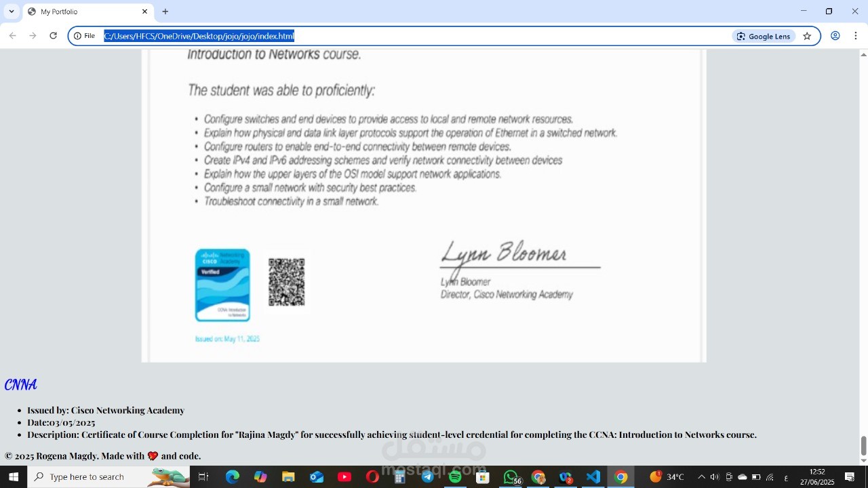Click the Description list item text
The height and width of the screenshot is (488, 868).
(392, 434)
